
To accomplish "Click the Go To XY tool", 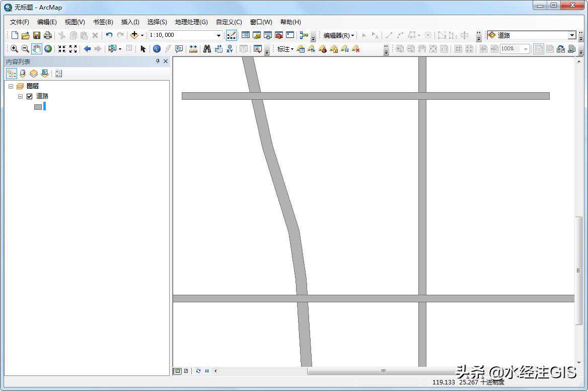I will 230,49.
